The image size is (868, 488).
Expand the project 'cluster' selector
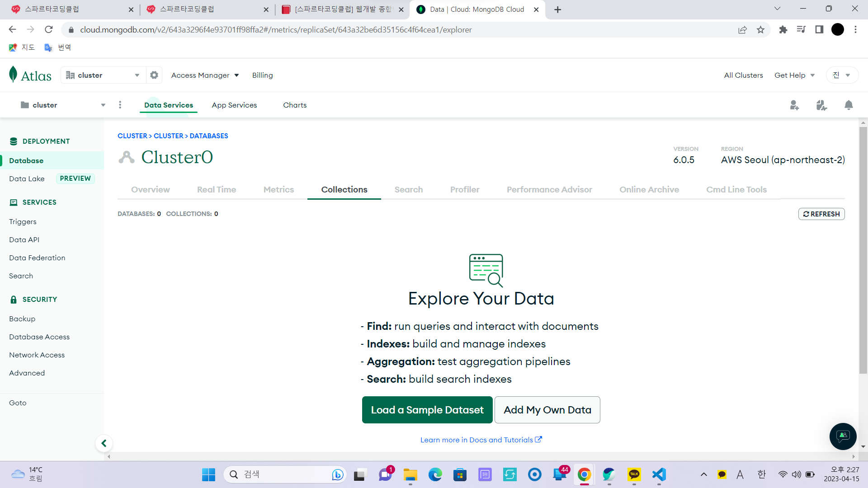[x=63, y=105]
